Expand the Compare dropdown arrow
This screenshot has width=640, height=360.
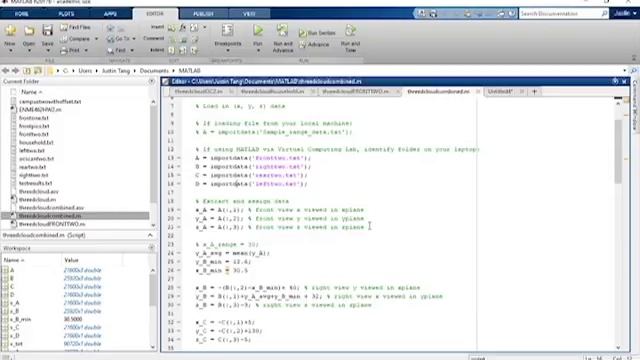point(96,39)
